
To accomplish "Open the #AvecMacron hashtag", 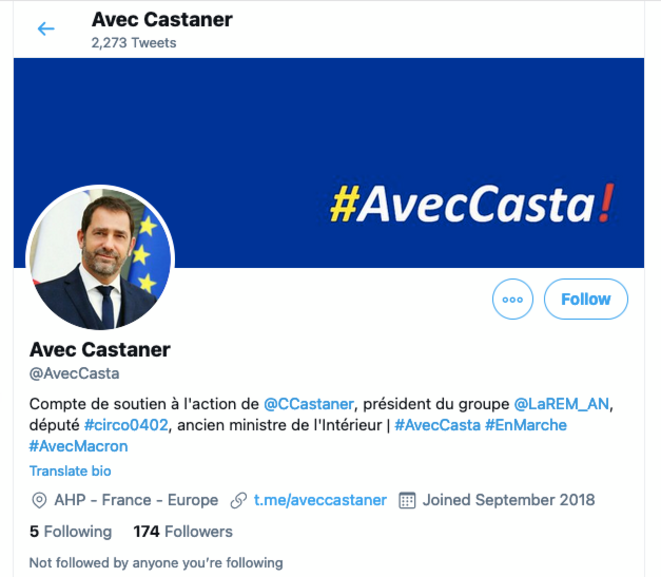I will click(78, 446).
